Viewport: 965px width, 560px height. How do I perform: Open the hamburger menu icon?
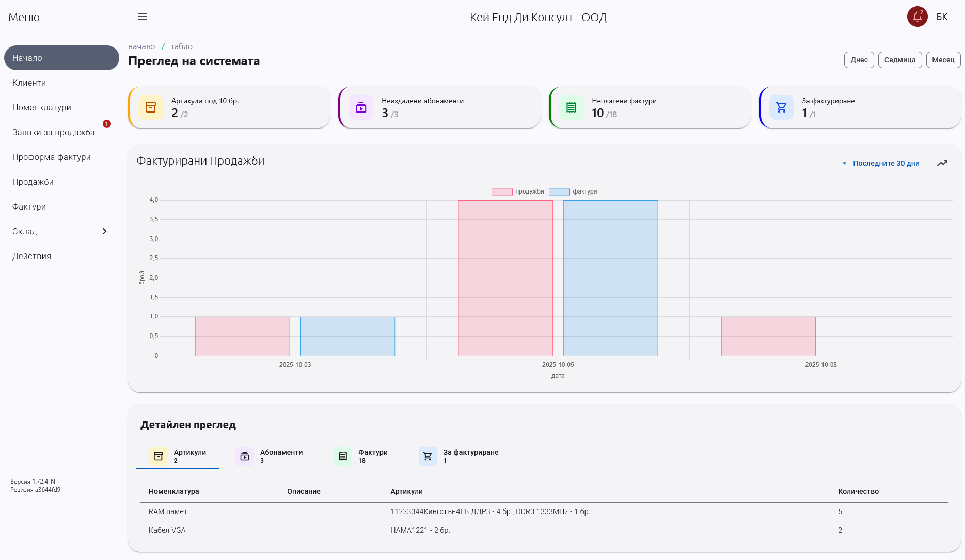click(143, 16)
